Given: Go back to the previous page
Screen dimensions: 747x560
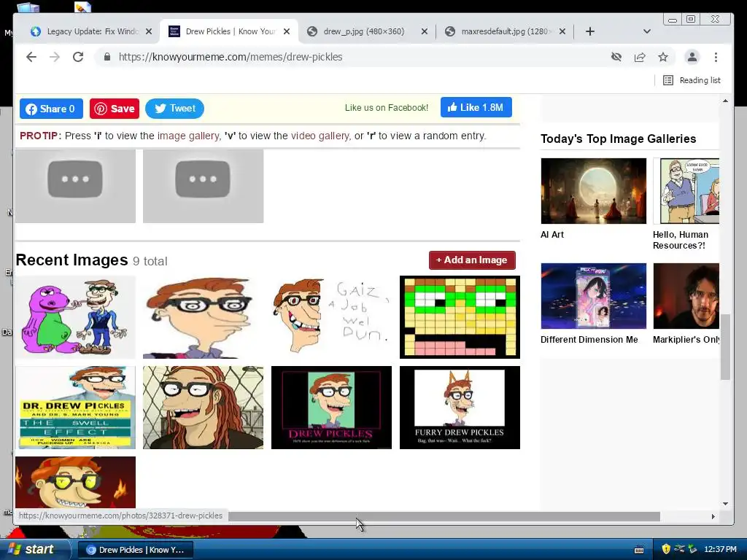Looking at the screenshot, I should pyautogui.click(x=31, y=57).
